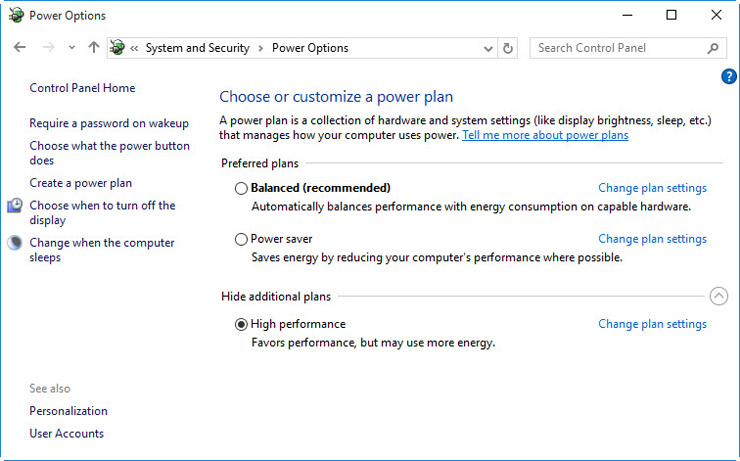Expand the address bar path chevron
The height and width of the screenshot is (461, 740).
tap(135, 48)
